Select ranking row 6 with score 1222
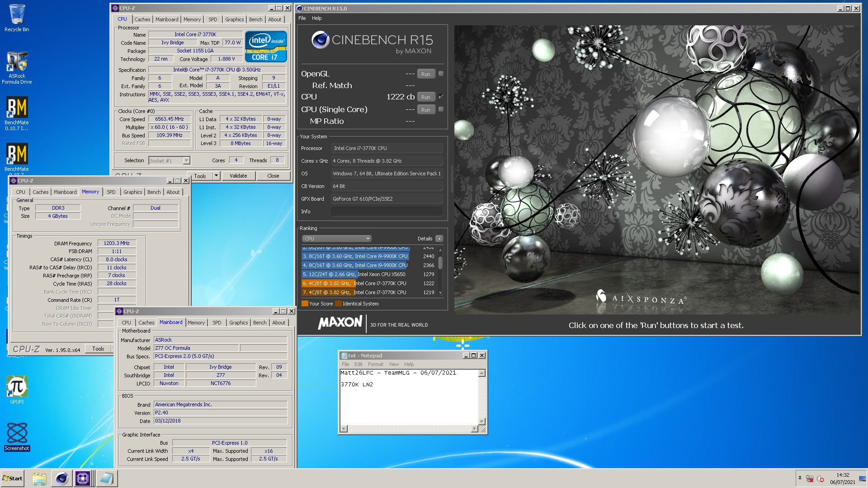868x488 pixels. coord(368,283)
